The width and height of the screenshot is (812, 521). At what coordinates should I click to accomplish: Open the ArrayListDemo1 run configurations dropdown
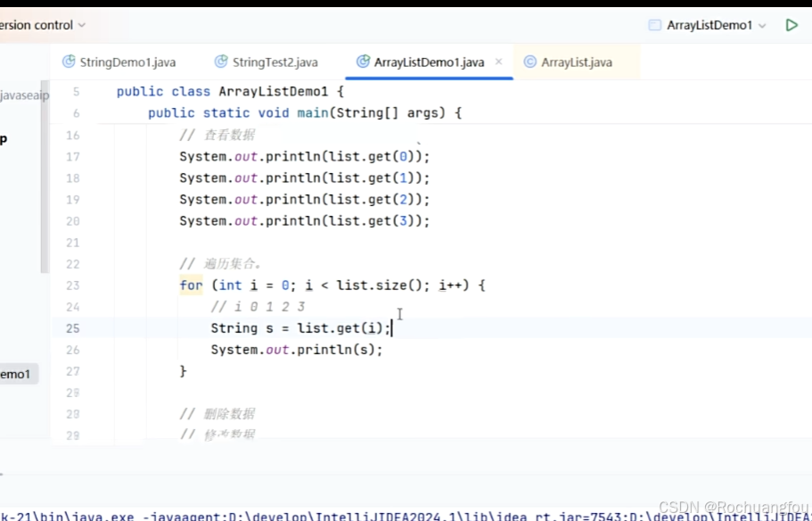coord(762,25)
